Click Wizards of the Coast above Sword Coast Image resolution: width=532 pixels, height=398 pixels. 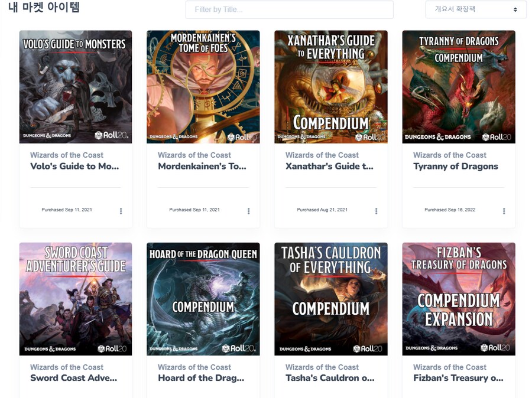click(66, 367)
